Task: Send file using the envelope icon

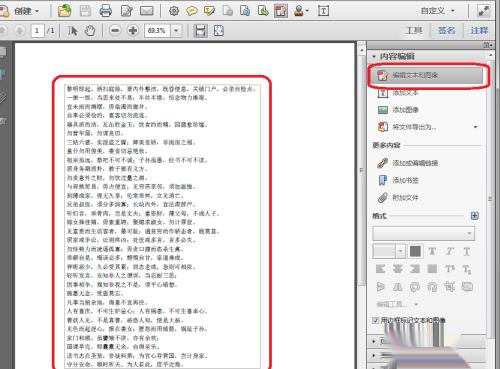Action: click(x=147, y=11)
